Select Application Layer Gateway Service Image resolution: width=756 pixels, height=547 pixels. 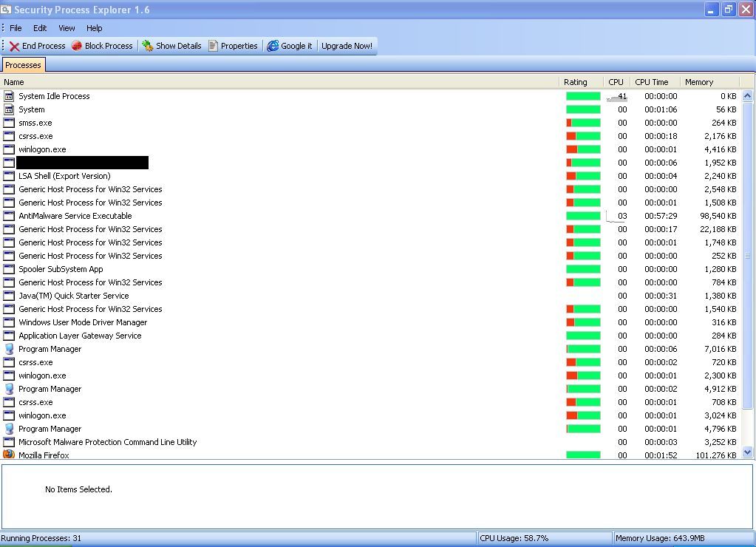(370, 336)
